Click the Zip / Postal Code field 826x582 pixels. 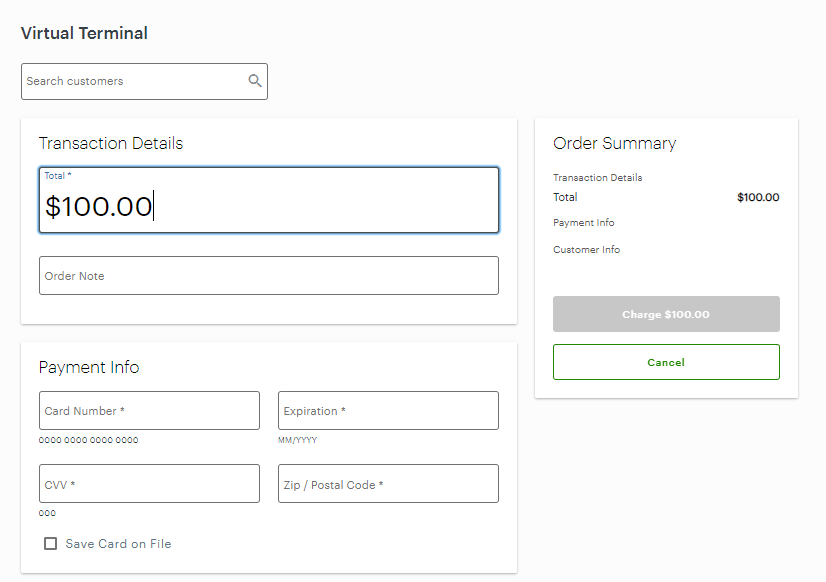tap(388, 484)
